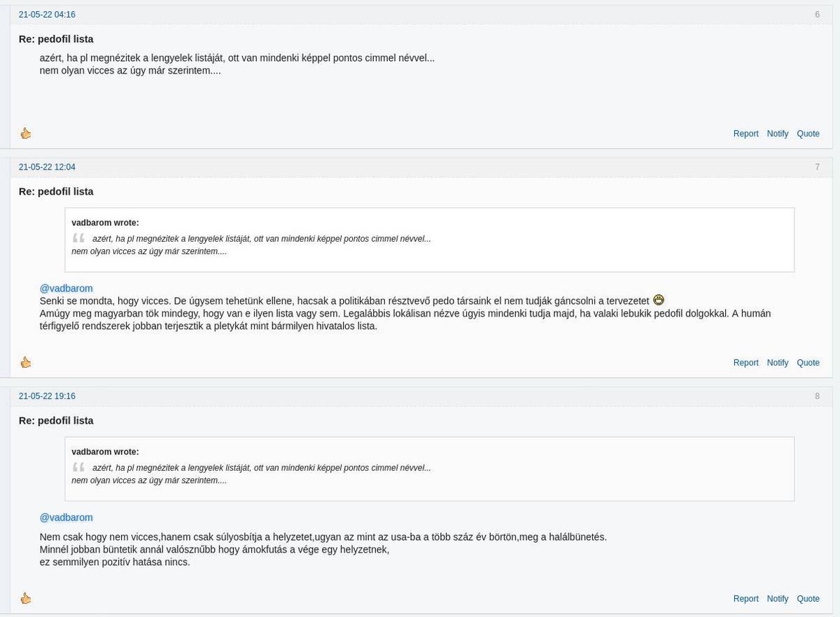This screenshot has height=617, width=840.
Task: Open timestamp 21-05-22 12:04 permalink
Action: (x=47, y=167)
